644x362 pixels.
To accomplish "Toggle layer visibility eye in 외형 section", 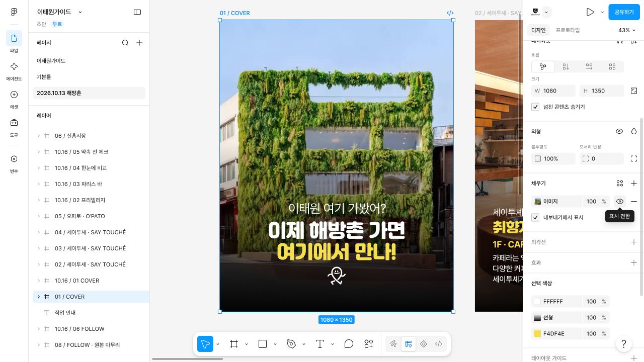I will click(x=619, y=131).
